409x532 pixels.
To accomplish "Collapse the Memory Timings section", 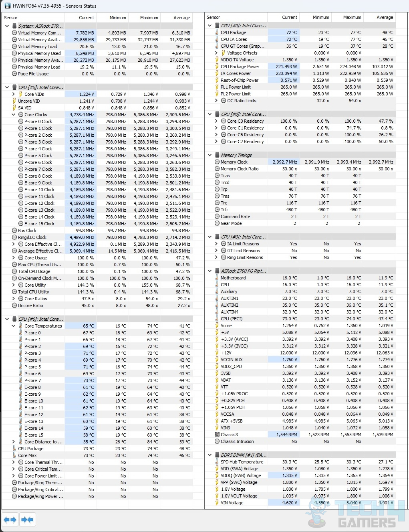I will (x=210, y=155).
